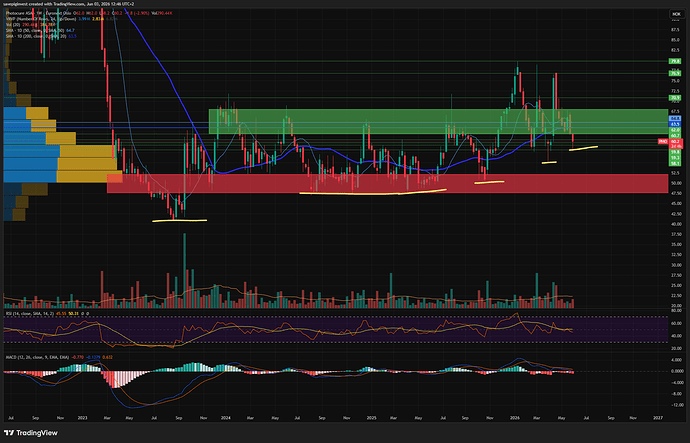
Task: Click the -12.00 level on the MACD scale
Action: [677, 405]
